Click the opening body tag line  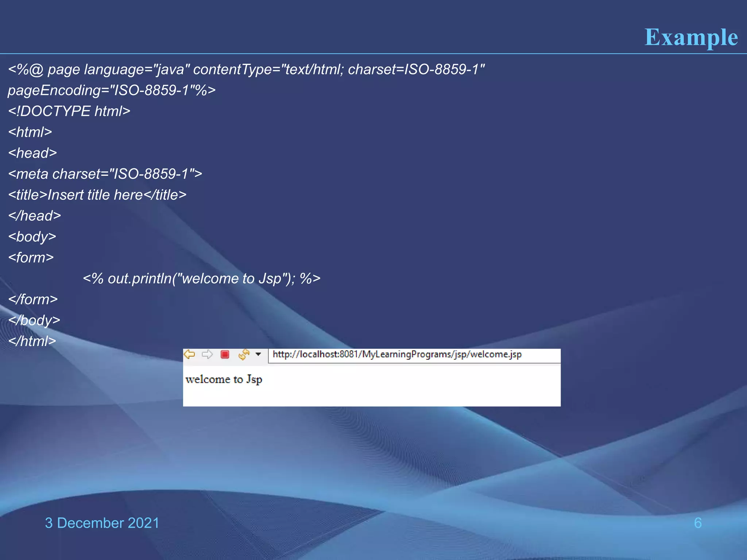pyautogui.click(x=32, y=237)
